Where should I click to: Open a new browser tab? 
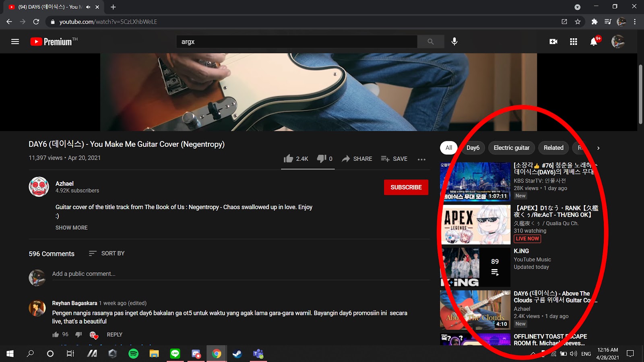point(113,7)
